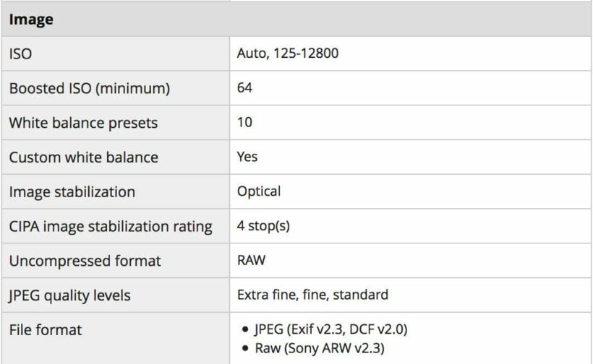This screenshot has width=593, height=364.
Task: Click the 'File format' row label
Action: 46,330
